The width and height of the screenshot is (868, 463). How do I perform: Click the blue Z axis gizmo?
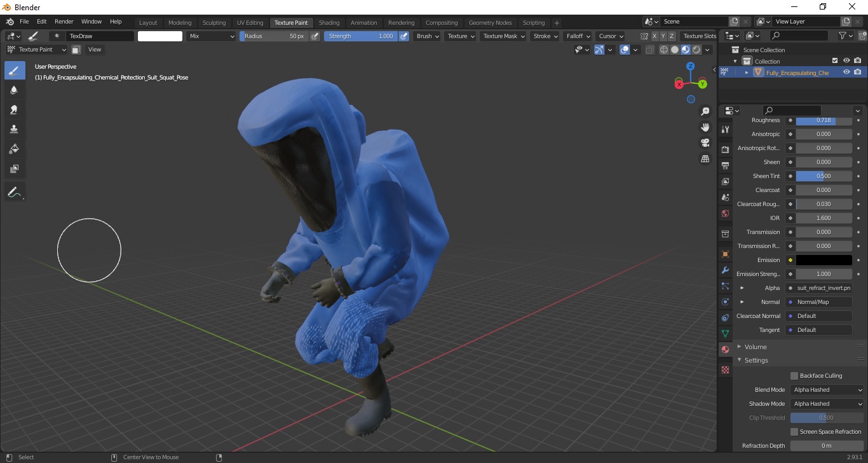(x=691, y=66)
